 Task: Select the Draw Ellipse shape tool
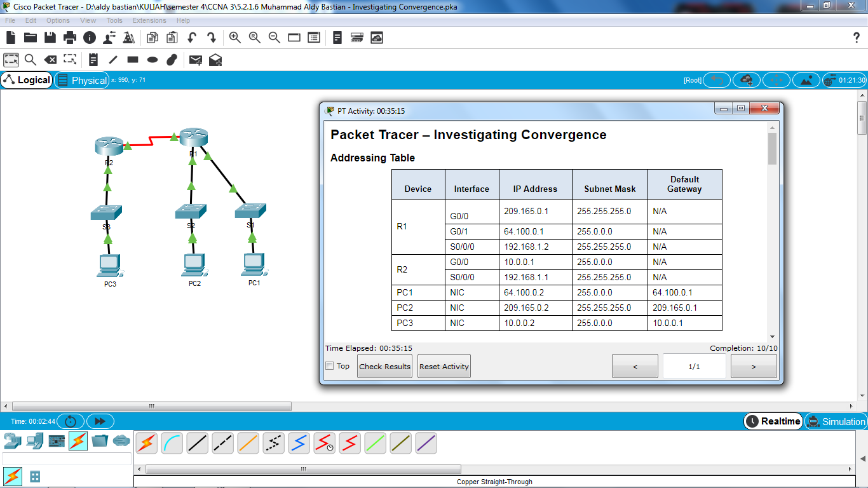click(x=152, y=59)
